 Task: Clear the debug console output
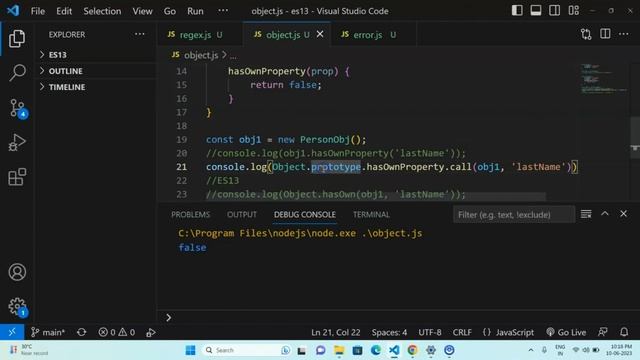[x=586, y=214]
